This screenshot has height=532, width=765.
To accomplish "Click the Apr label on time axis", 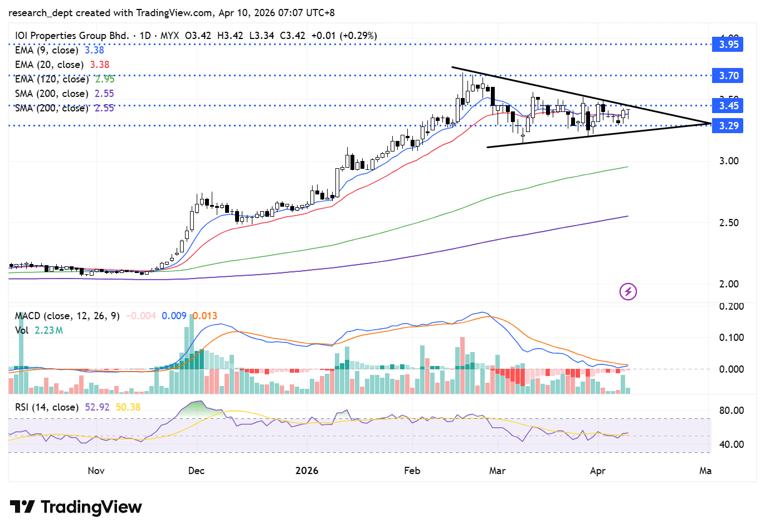I will [x=597, y=471].
